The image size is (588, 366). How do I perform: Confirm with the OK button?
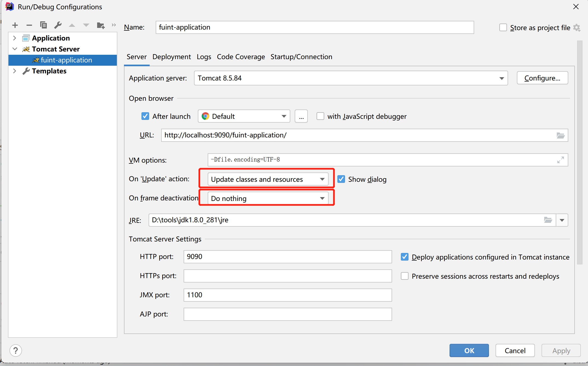(469, 350)
